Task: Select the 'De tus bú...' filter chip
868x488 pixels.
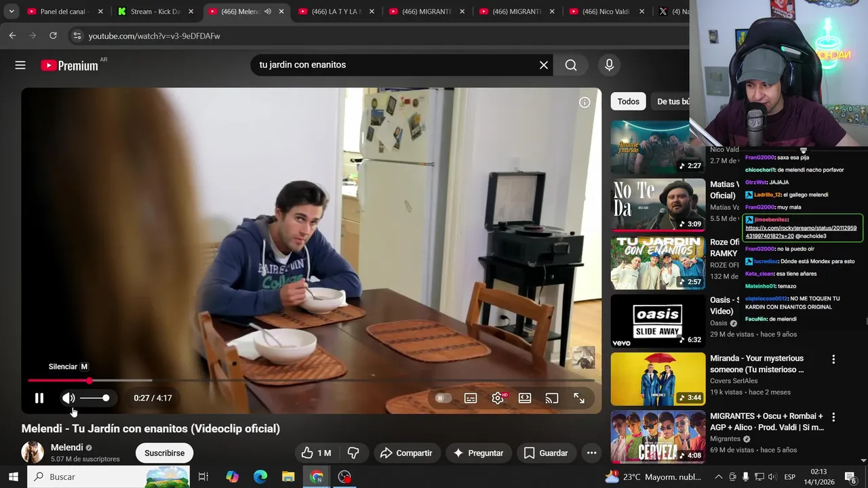Action: (x=671, y=102)
